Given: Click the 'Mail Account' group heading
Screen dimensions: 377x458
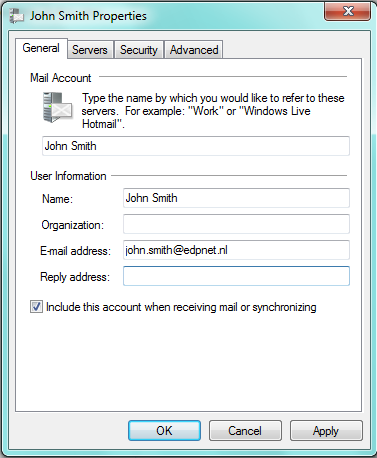Looking at the screenshot, I should click(60, 78).
